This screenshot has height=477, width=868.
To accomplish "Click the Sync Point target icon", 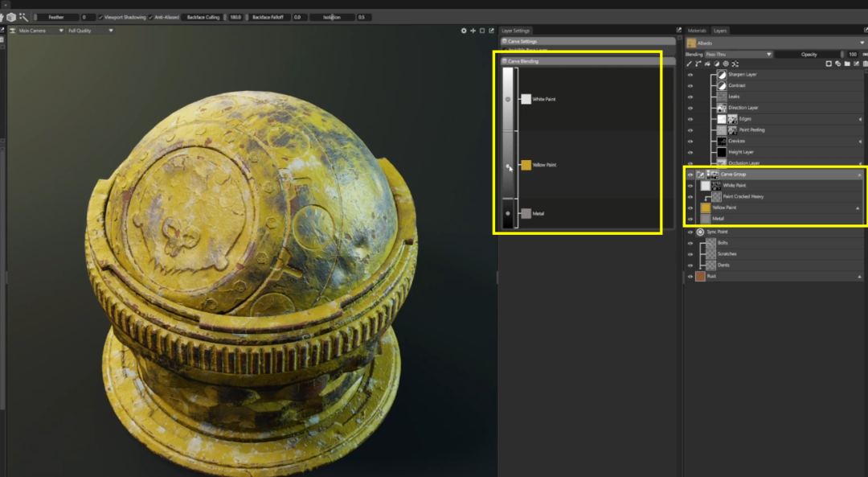I will [700, 232].
